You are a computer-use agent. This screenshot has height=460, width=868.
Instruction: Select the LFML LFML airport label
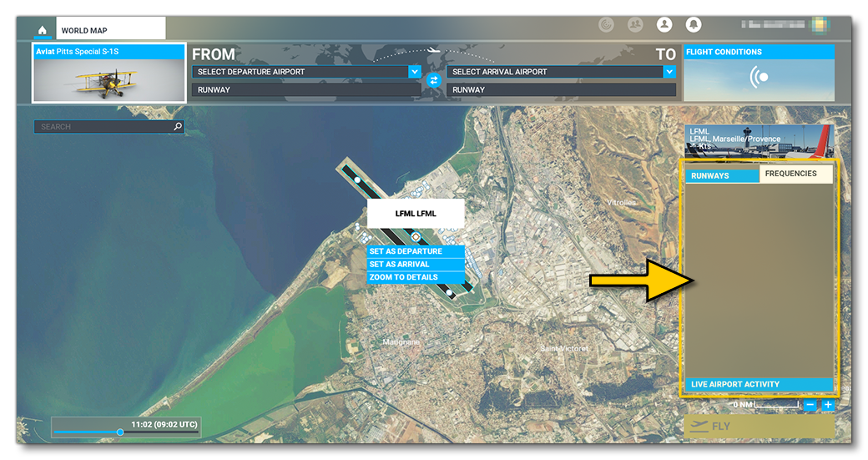416,214
